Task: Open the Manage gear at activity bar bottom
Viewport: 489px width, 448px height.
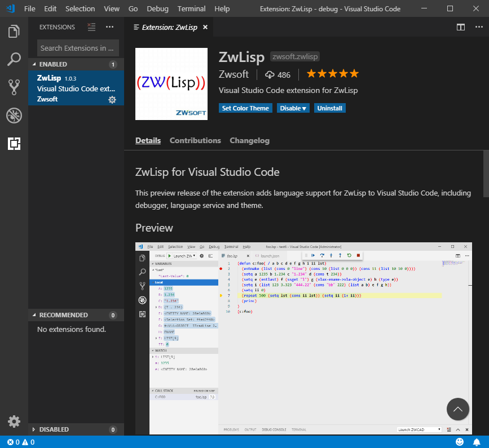Action: point(14,421)
